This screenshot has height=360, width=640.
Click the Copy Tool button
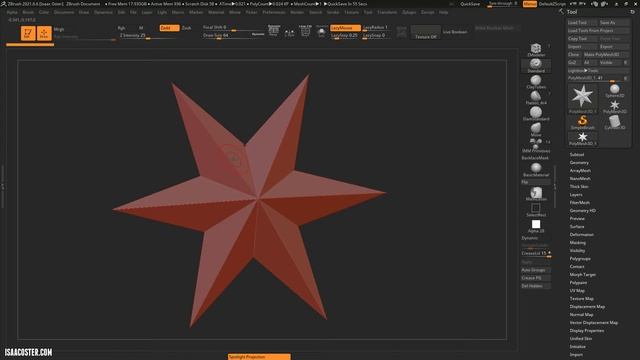coord(582,38)
